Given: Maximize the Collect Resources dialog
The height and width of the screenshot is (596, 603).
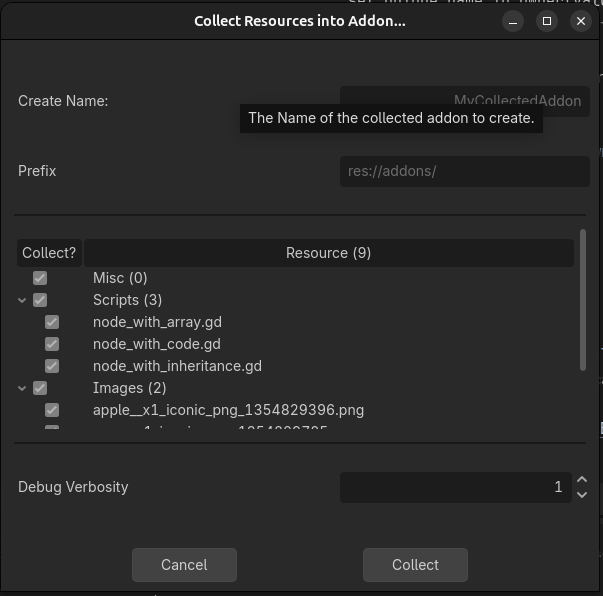Looking at the screenshot, I should (x=547, y=21).
